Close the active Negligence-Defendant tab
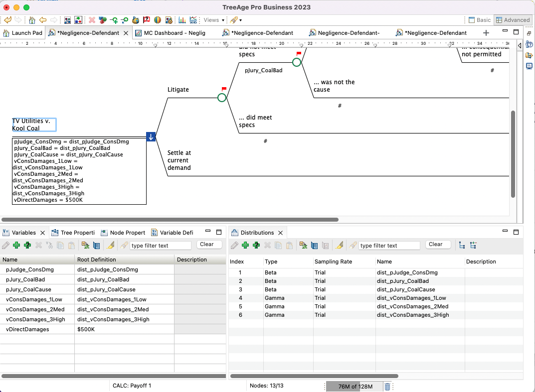This screenshot has height=392, width=535. click(x=126, y=33)
